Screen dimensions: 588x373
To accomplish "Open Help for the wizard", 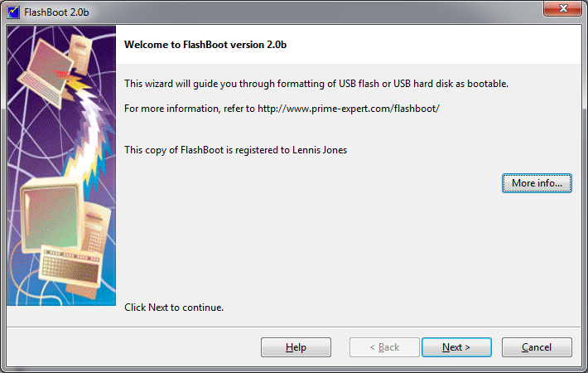I will pos(296,347).
